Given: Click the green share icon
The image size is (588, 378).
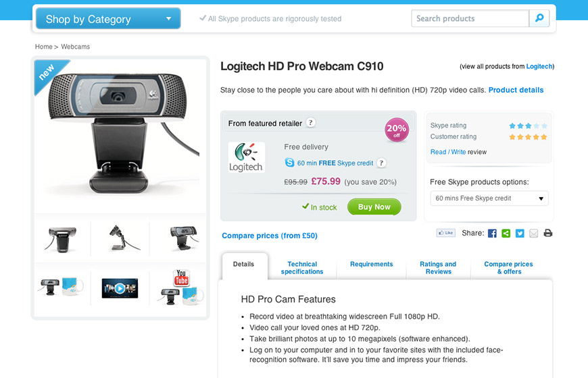Looking at the screenshot, I should [x=506, y=234].
